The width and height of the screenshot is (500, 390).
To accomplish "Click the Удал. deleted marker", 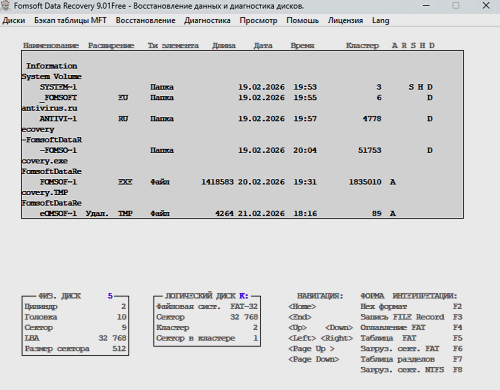I will [97, 213].
